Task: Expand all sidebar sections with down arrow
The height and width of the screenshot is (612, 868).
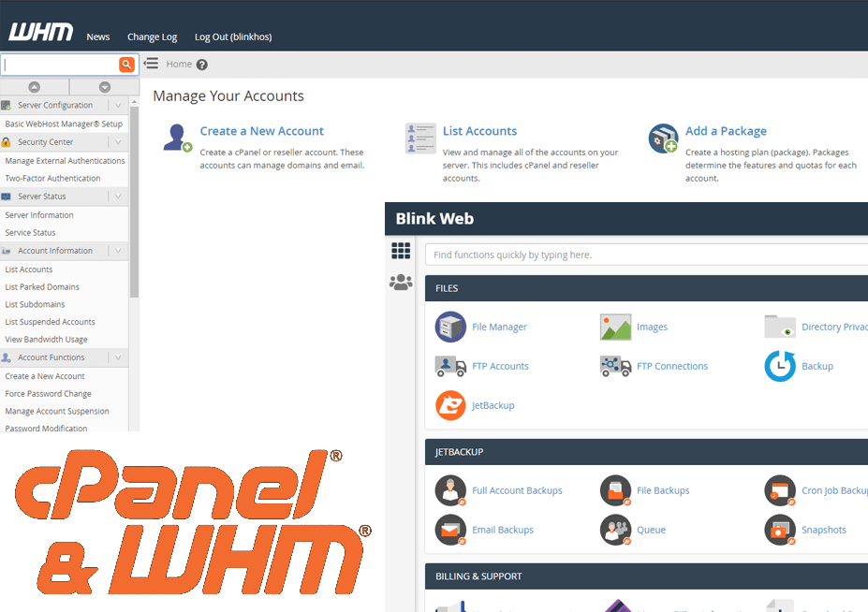Action: click(105, 87)
